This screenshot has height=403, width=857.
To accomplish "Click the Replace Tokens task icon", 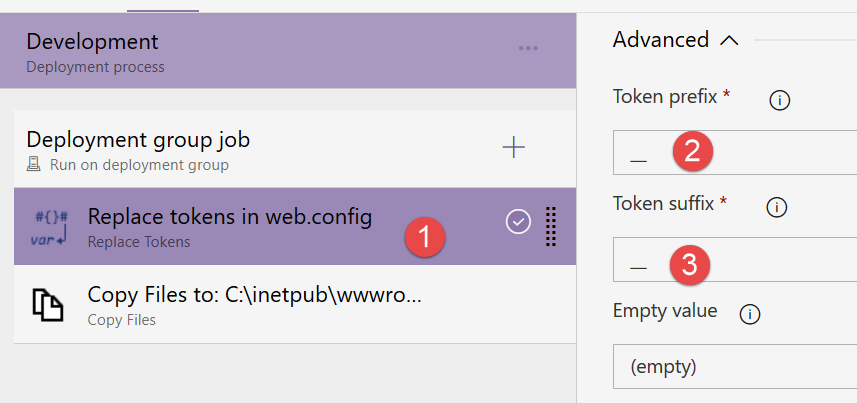I will (x=51, y=229).
